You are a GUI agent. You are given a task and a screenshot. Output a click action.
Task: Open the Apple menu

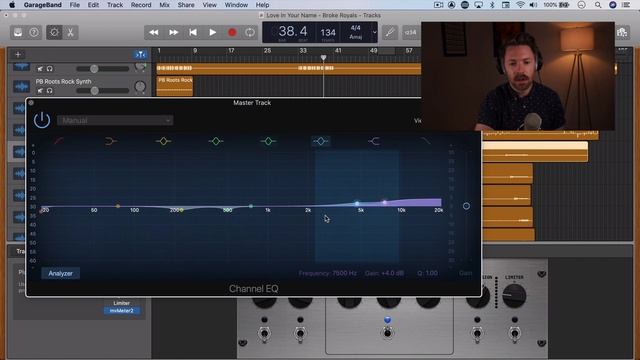[x=12, y=5]
